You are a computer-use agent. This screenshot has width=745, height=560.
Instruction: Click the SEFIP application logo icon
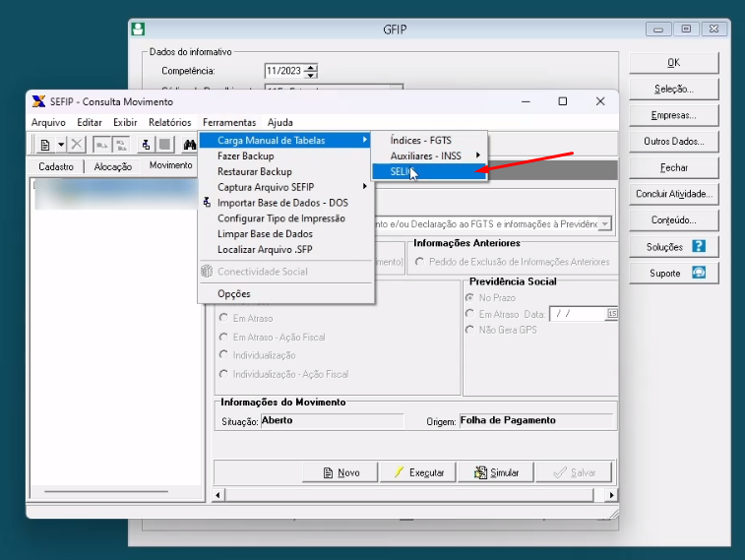pos(38,101)
